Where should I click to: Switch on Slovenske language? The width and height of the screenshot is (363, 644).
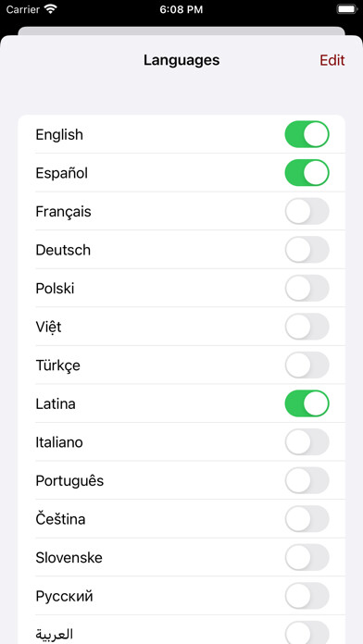coord(307,557)
